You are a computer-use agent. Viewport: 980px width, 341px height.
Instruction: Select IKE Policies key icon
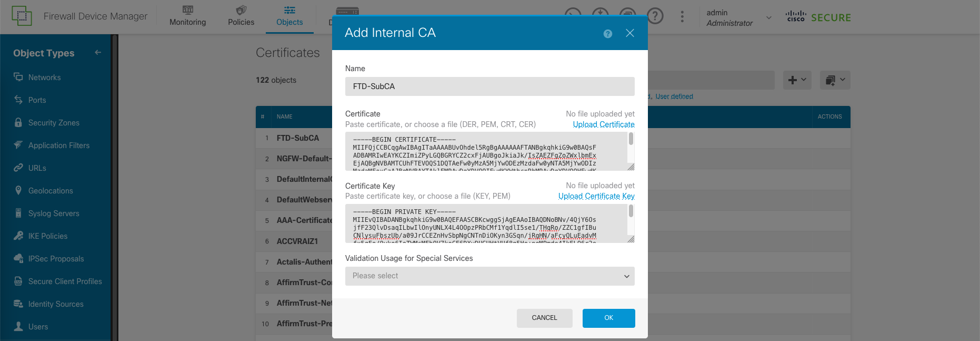[x=18, y=236]
